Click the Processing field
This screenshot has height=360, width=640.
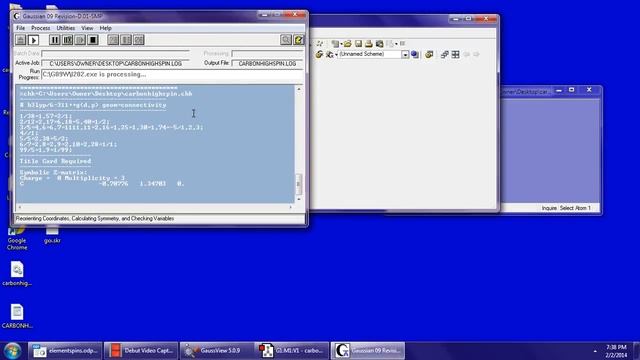point(267,53)
